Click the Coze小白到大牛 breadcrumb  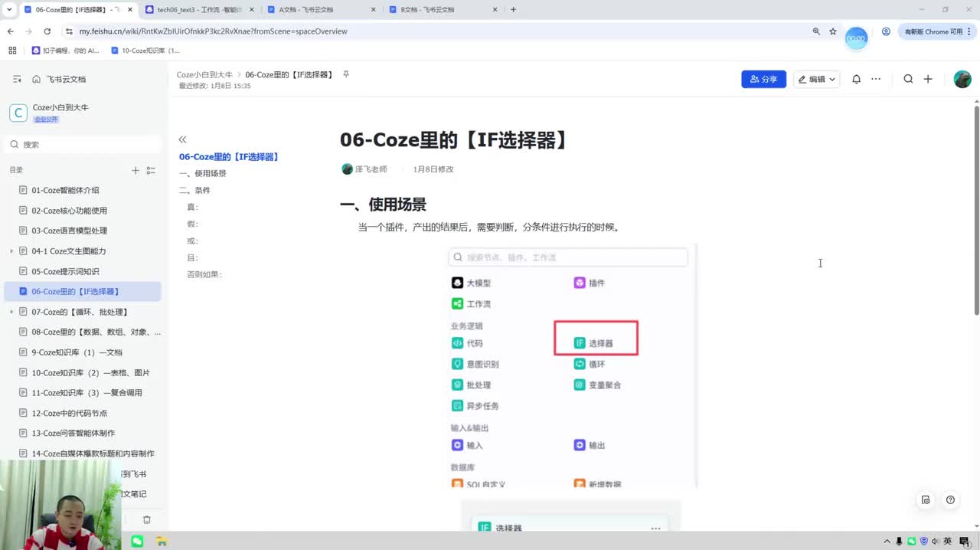204,75
